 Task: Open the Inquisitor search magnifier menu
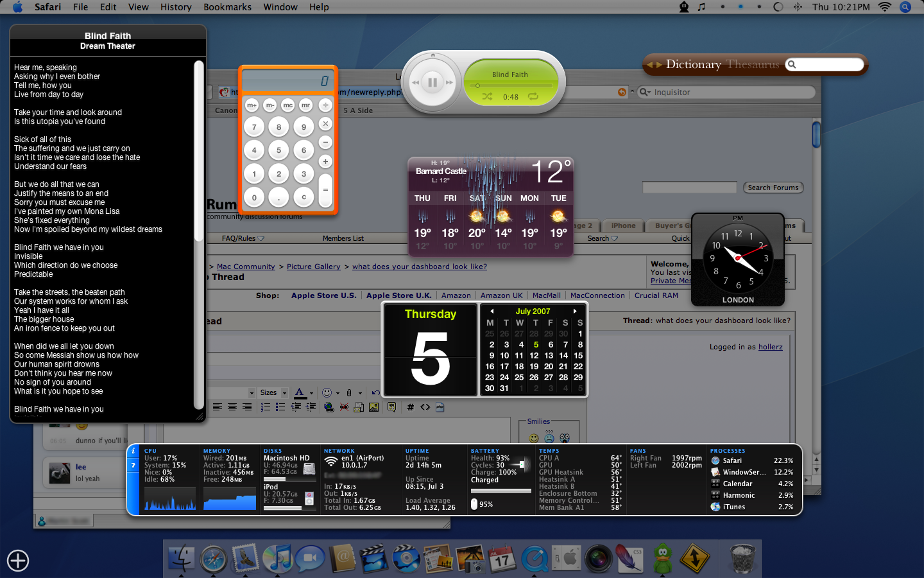[x=645, y=92]
